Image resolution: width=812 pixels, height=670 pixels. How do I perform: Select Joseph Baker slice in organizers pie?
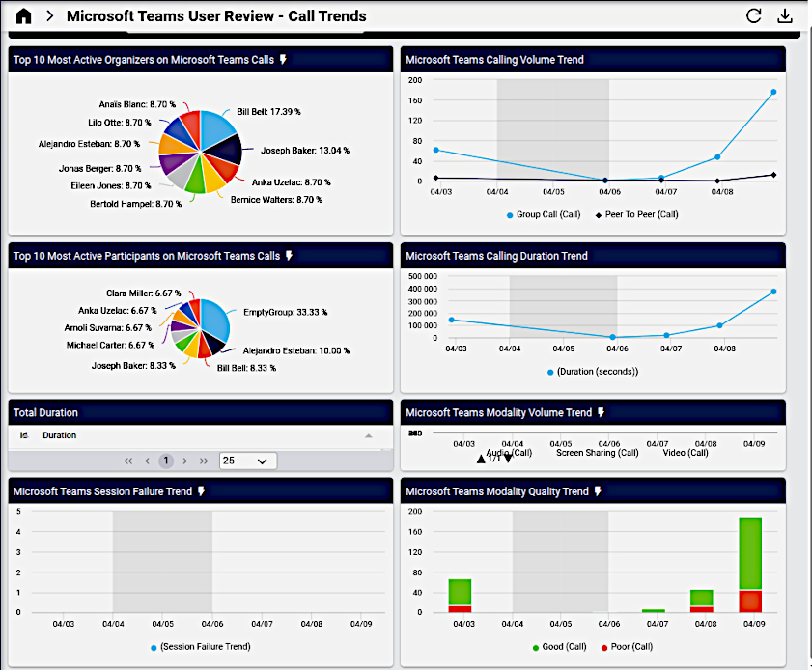[x=227, y=149]
